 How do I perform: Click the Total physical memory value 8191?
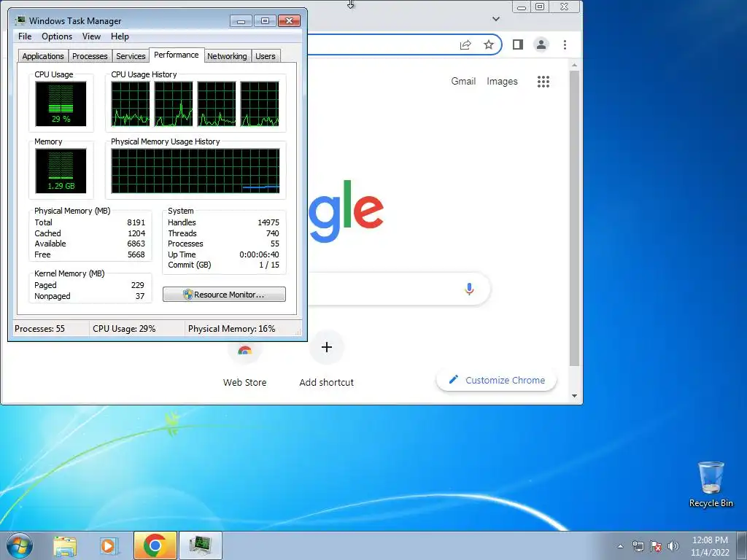pyautogui.click(x=136, y=222)
